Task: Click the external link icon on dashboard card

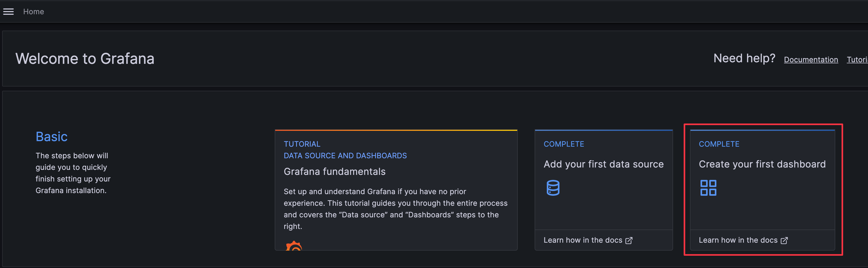Action: click(784, 240)
